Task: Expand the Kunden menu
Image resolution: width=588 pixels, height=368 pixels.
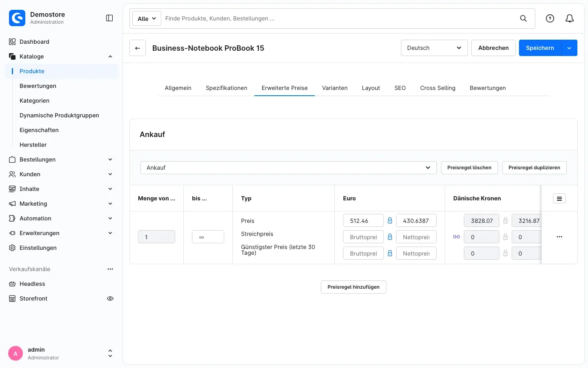Action: [110, 174]
